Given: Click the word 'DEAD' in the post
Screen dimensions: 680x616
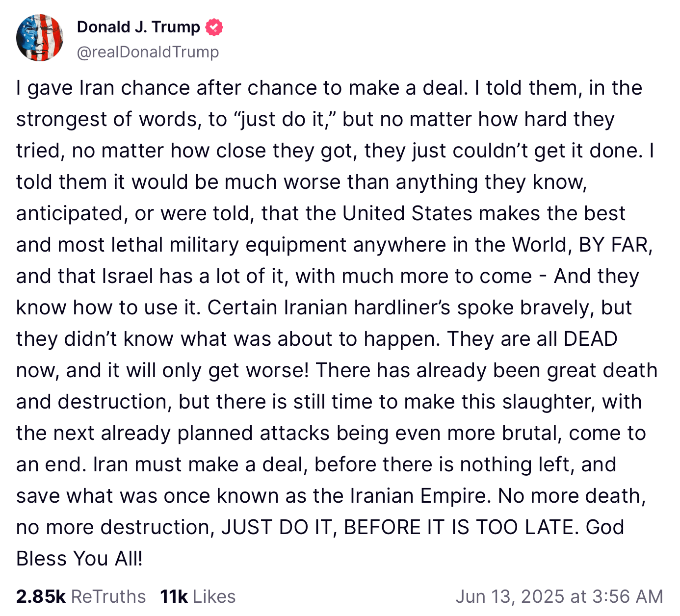Looking at the screenshot, I should point(591,339).
